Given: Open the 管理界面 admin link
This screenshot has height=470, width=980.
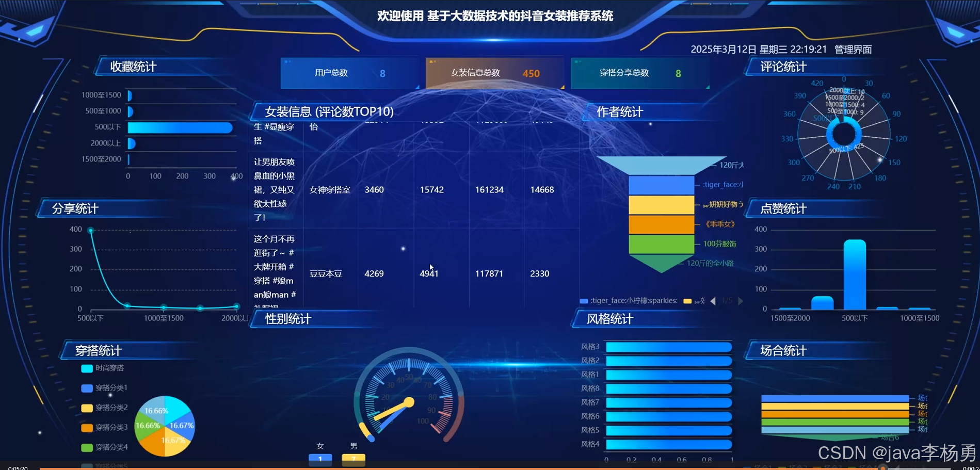Looking at the screenshot, I should coord(853,50).
